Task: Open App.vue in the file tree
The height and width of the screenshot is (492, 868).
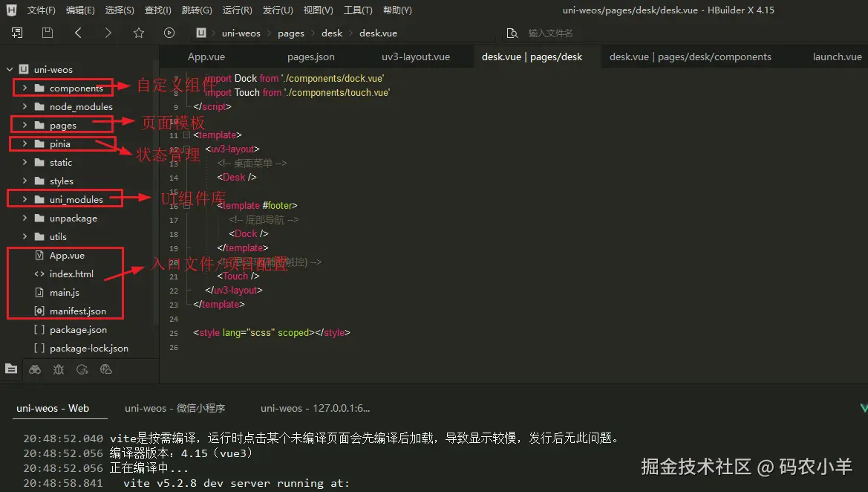Action: pos(67,256)
